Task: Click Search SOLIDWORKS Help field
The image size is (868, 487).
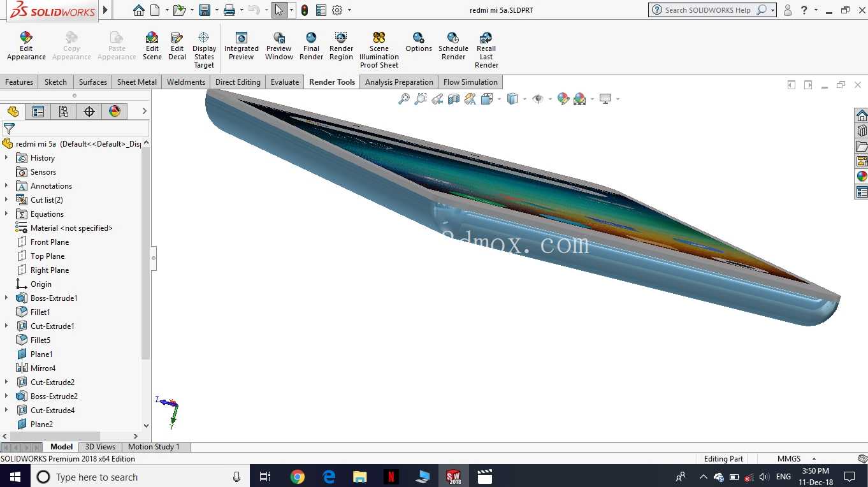Action: 707,10
